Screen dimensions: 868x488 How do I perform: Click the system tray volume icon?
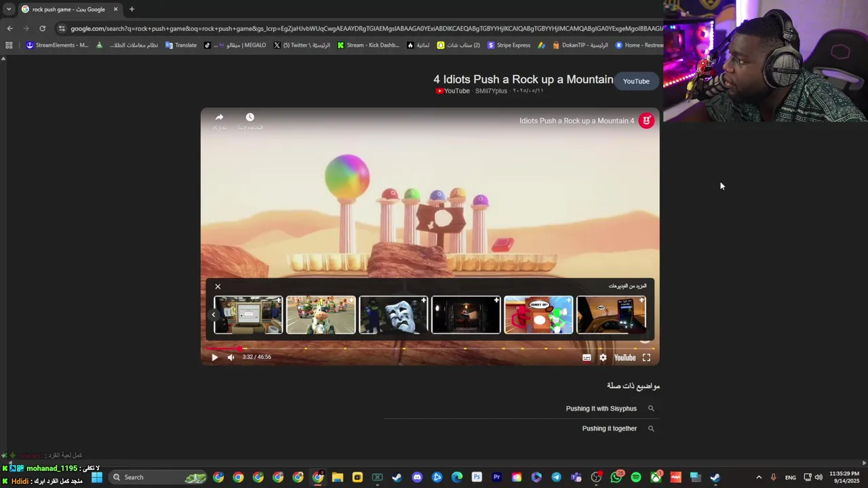tap(818, 477)
